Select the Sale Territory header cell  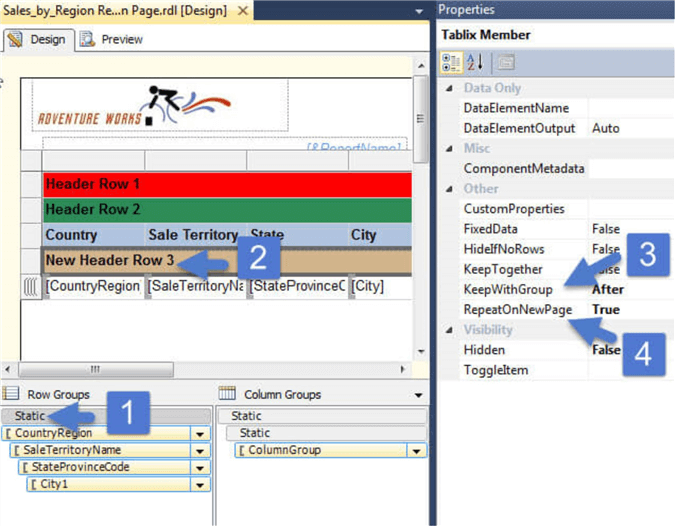pos(196,235)
